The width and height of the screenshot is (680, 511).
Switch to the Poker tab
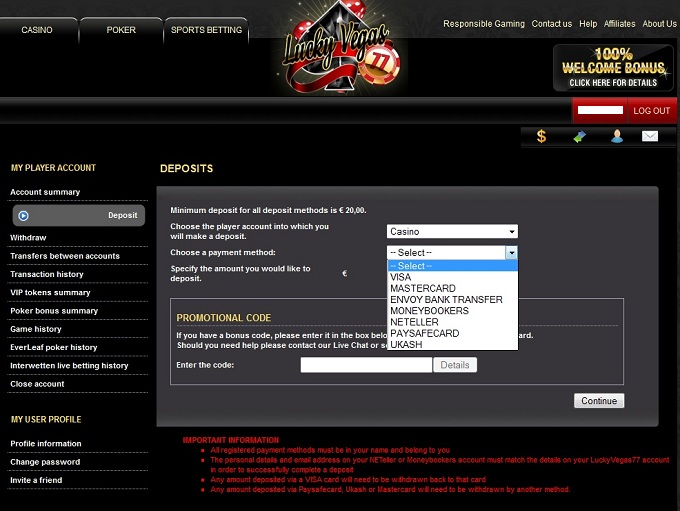[121, 30]
